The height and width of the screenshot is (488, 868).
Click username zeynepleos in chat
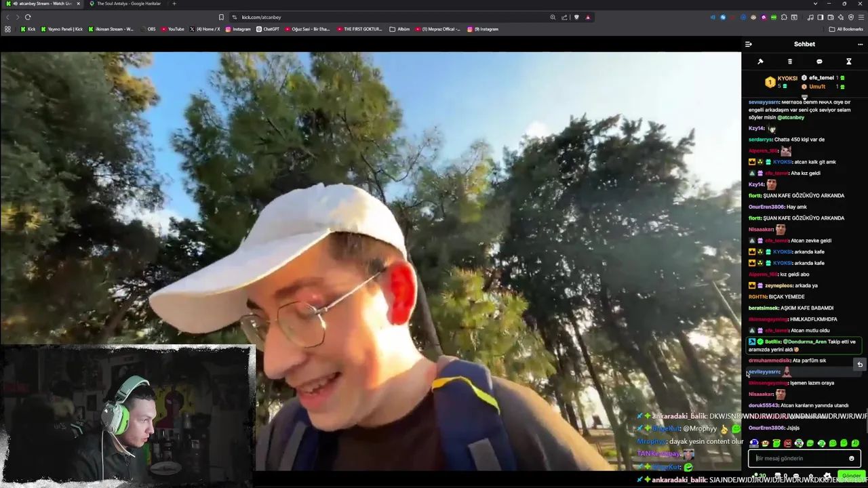point(779,285)
